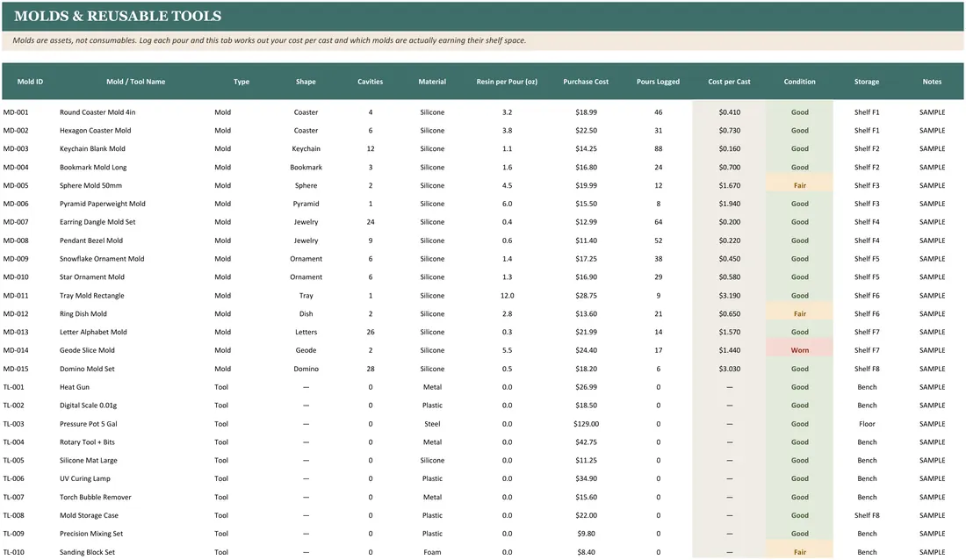
Task: Click the Resin per Pour (oz) header
Action: pos(507,82)
